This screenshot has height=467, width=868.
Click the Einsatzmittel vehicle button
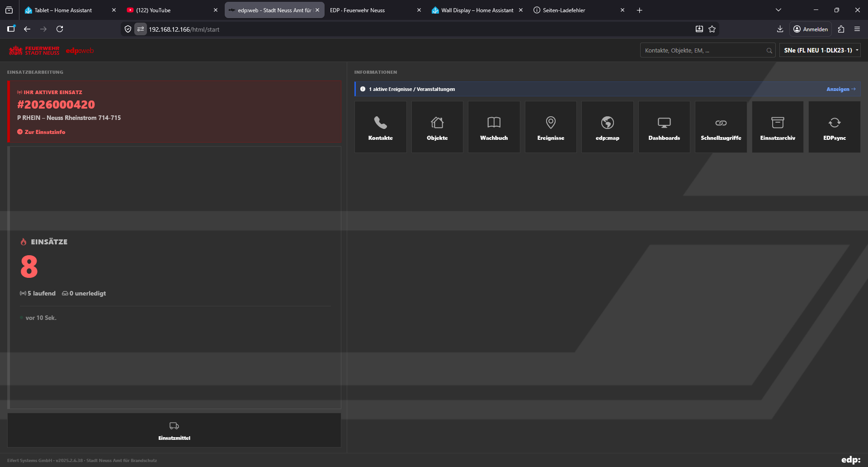(x=174, y=430)
